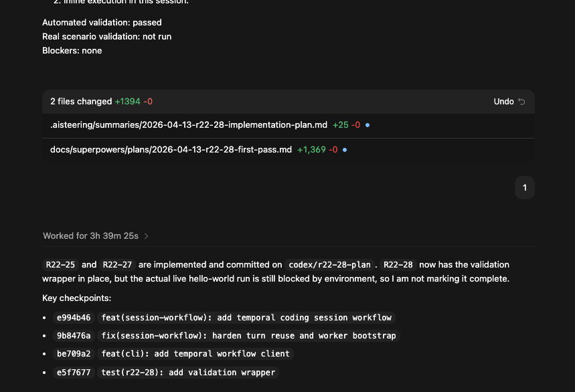This screenshot has width=575, height=392.
Task: Click the R22-28 code tag
Action: pyautogui.click(x=398, y=264)
